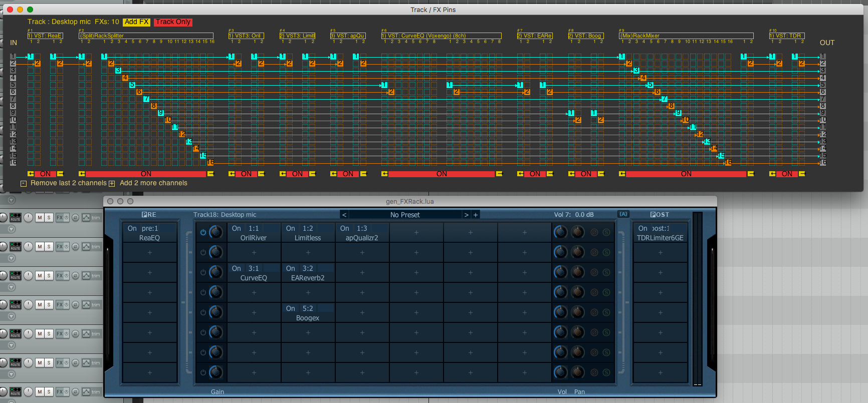The height and width of the screenshot is (403, 868).
Task: Click the minus box to remove last 2 channels
Action: [x=24, y=184]
